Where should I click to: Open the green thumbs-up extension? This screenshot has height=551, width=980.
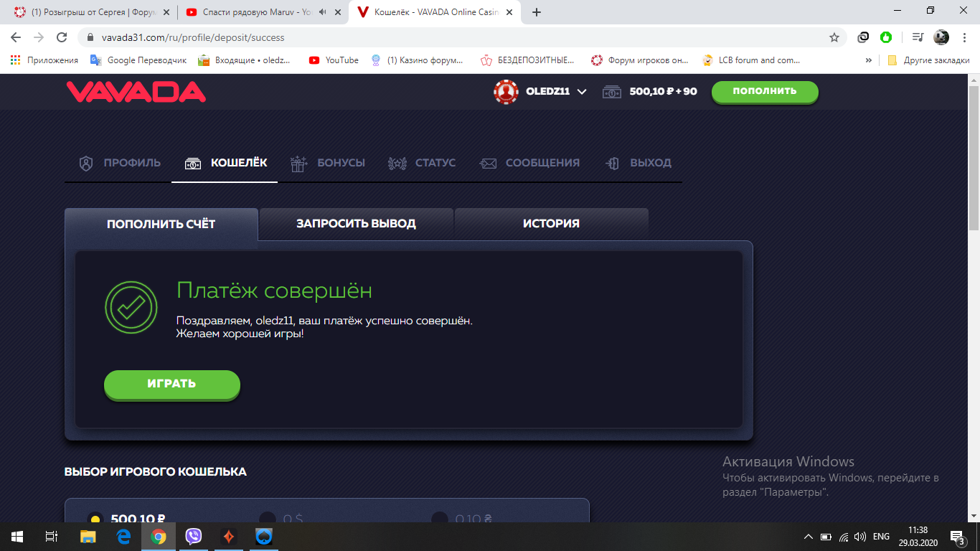click(x=886, y=37)
